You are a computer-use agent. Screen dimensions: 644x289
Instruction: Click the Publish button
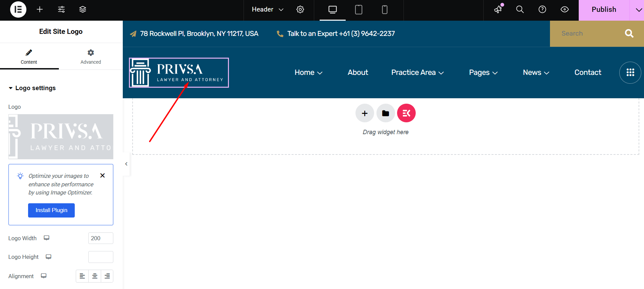coord(604,10)
